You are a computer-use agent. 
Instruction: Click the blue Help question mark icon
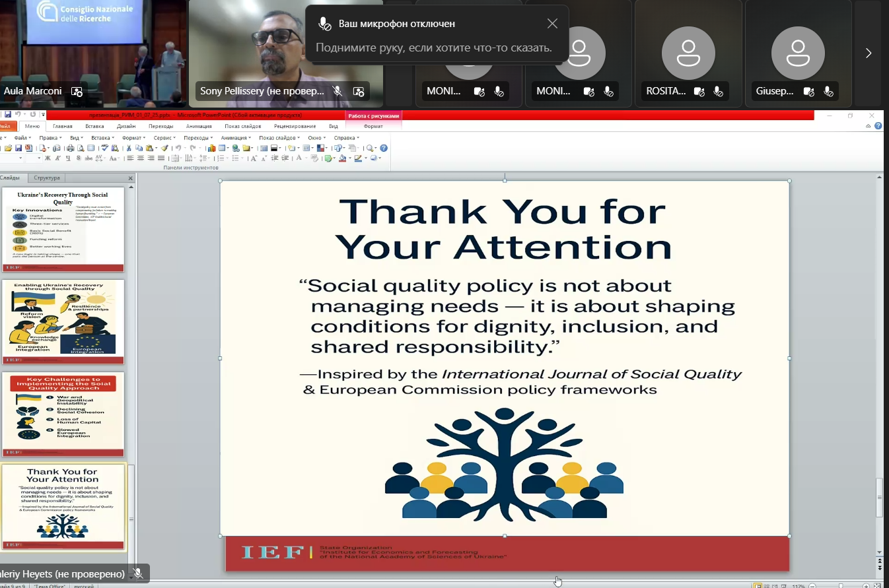pyautogui.click(x=383, y=148)
